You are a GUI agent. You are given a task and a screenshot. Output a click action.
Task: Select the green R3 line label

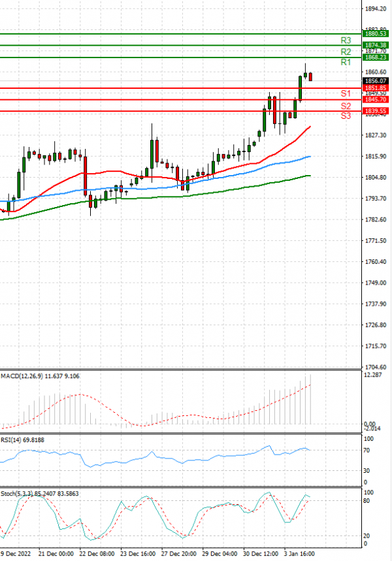(346, 40)
